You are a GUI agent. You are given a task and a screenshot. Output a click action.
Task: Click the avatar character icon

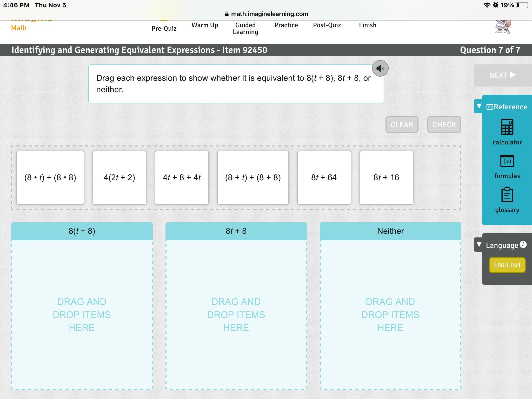(x=503, y=27)
